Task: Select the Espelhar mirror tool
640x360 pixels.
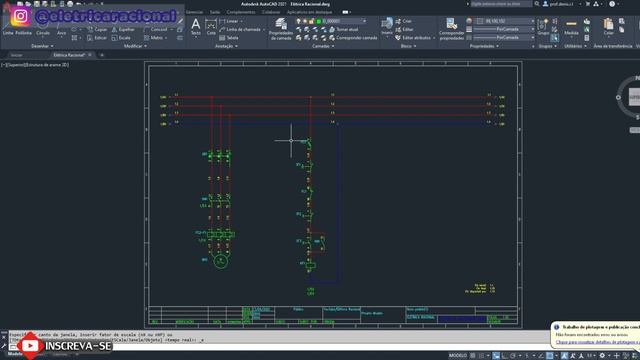Action: pyautogui.click(x=123, y=30)
